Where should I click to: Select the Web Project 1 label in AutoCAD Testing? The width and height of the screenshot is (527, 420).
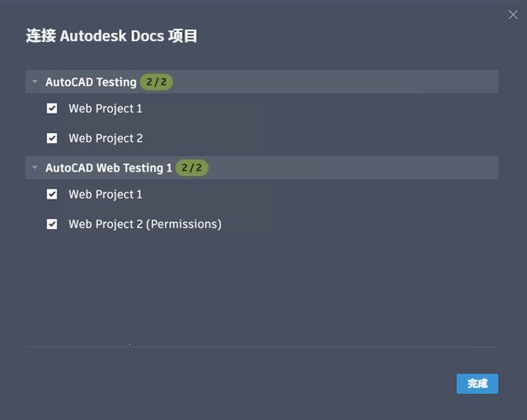pos(105,109)
